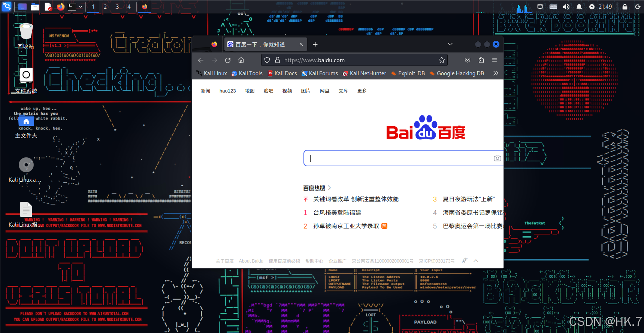
Task: Open the 主文件夹 home folder desktop icon
Action: point(26,127)
